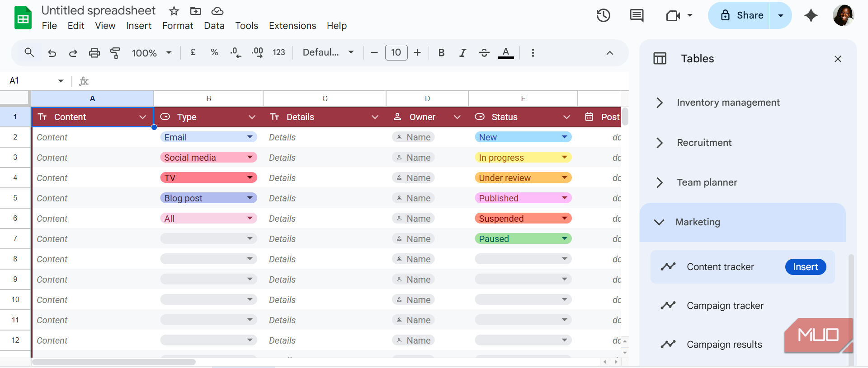The height and width of the screenshot is (368, 868).
Task: Open the Extensions menu
Action: [292, 26]
